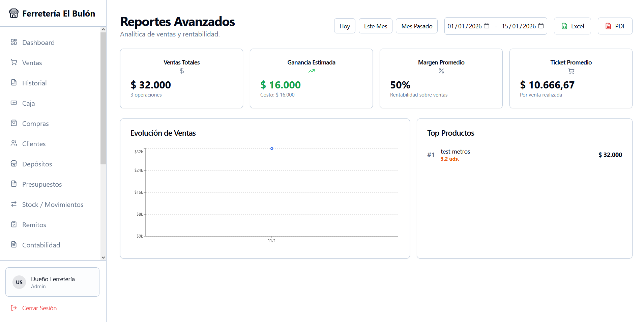Click Cerrar Sesión to log out
The image size is (644, 322).
point(39,308)
